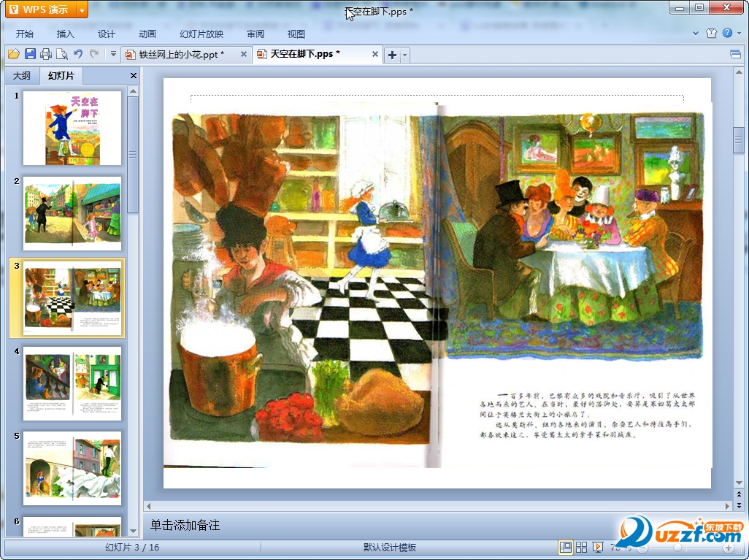The height and width of the screenshot is (560, 749).
Task: Click up arrow of slide editor vertical scrollbar
Action: [x=739, y=72]
